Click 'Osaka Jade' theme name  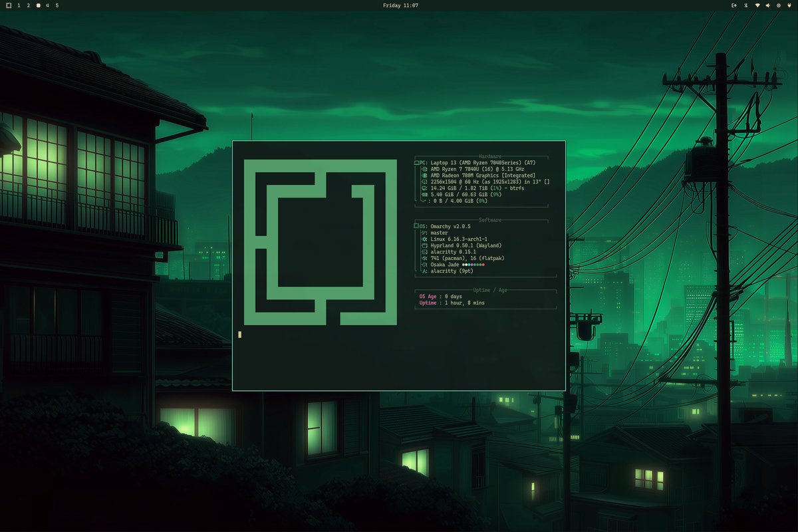point(445,265)
